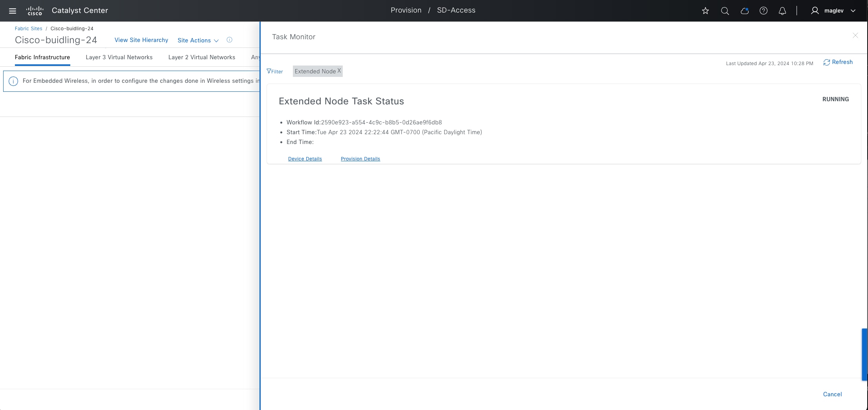Expand the maglev user menu

click(x=853, y=11)
